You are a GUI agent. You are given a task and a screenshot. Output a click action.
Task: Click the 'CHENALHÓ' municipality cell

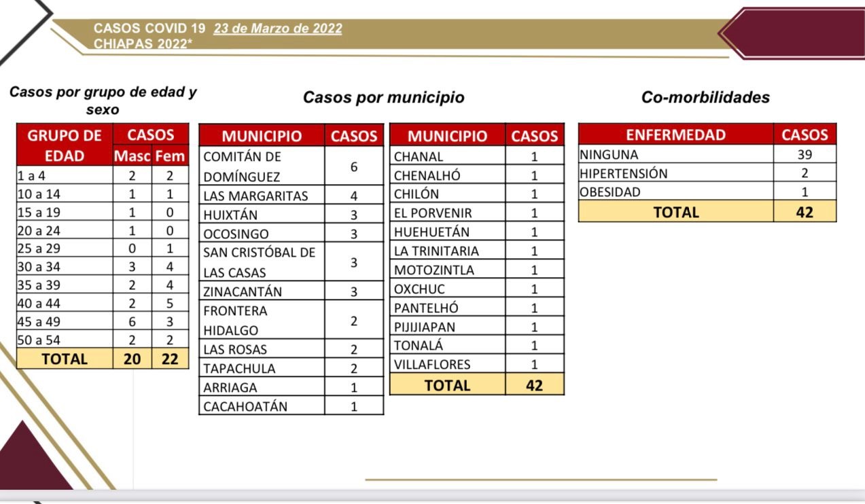point(448,175)
